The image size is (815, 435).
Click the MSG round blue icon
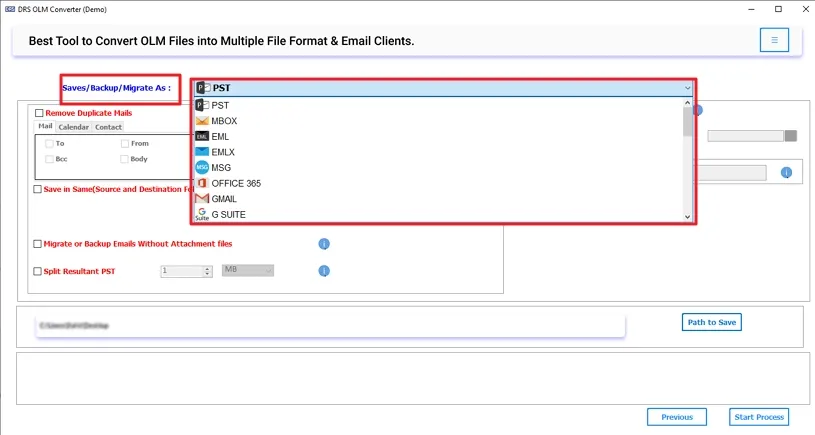coord(202,168)
